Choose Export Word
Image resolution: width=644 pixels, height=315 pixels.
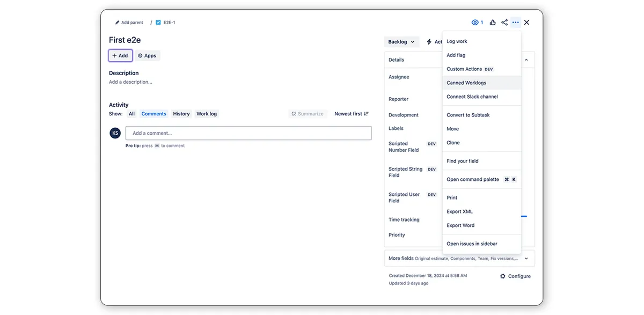pyautogui.click(x=482, y=226)
